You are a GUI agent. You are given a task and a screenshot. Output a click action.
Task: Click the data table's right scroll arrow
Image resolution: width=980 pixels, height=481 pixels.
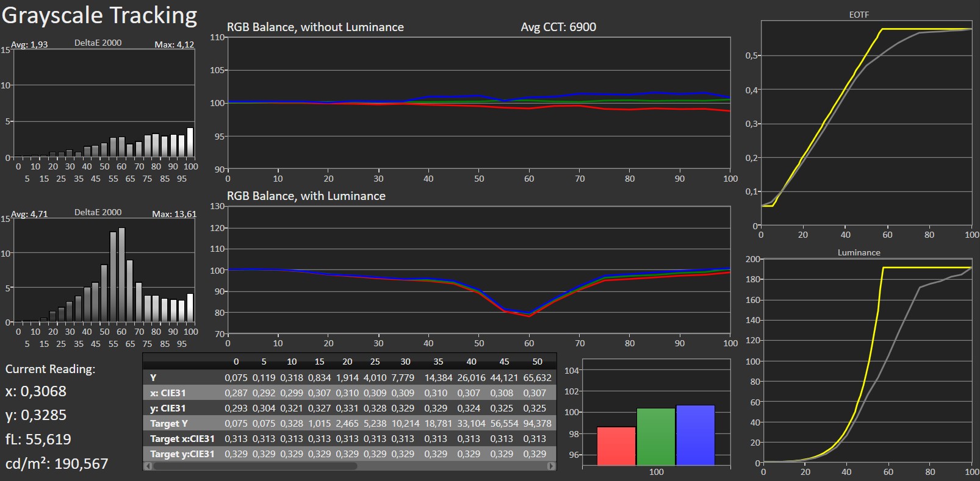551,466
